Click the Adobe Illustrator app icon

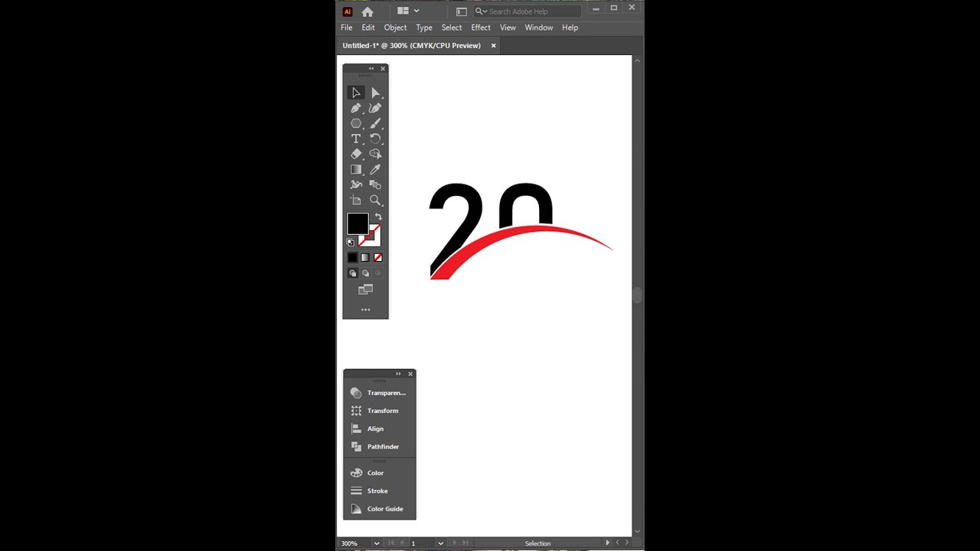click(348, 11)
